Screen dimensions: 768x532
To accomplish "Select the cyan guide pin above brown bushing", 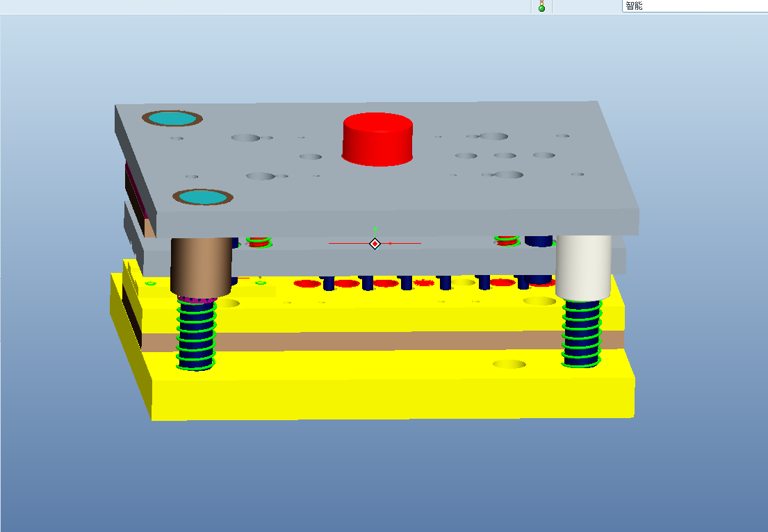I will click(203, 197).
